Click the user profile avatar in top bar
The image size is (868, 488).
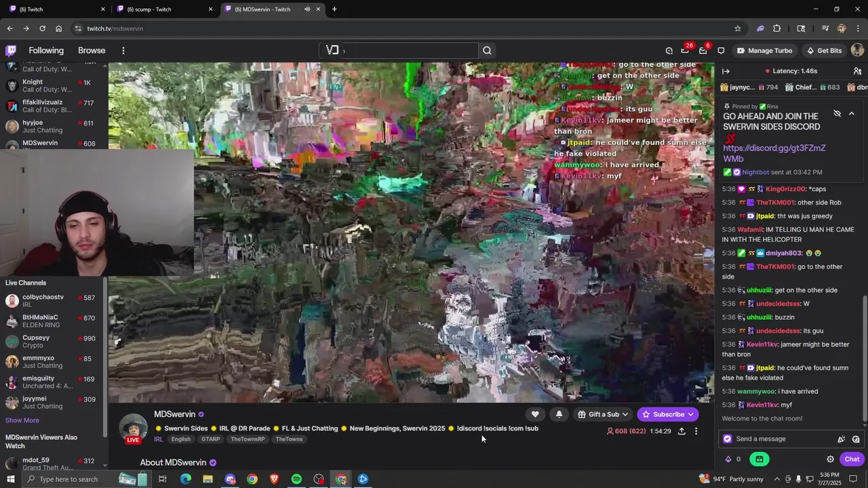857,50
